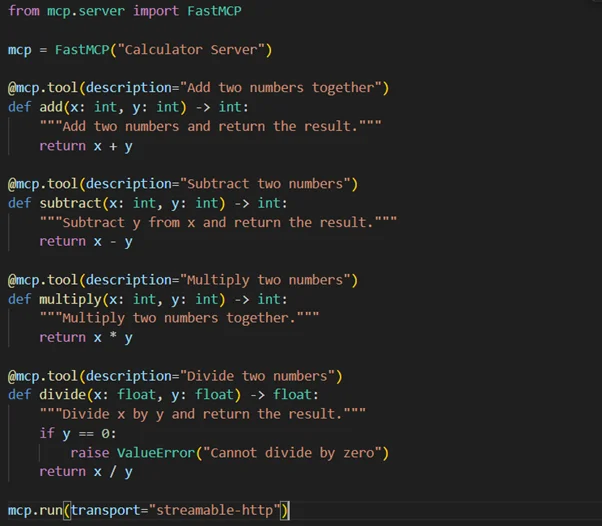This screenshot has width=602, height=526.
Task: Click the "return x - y" statement
Action: [86, 242]
